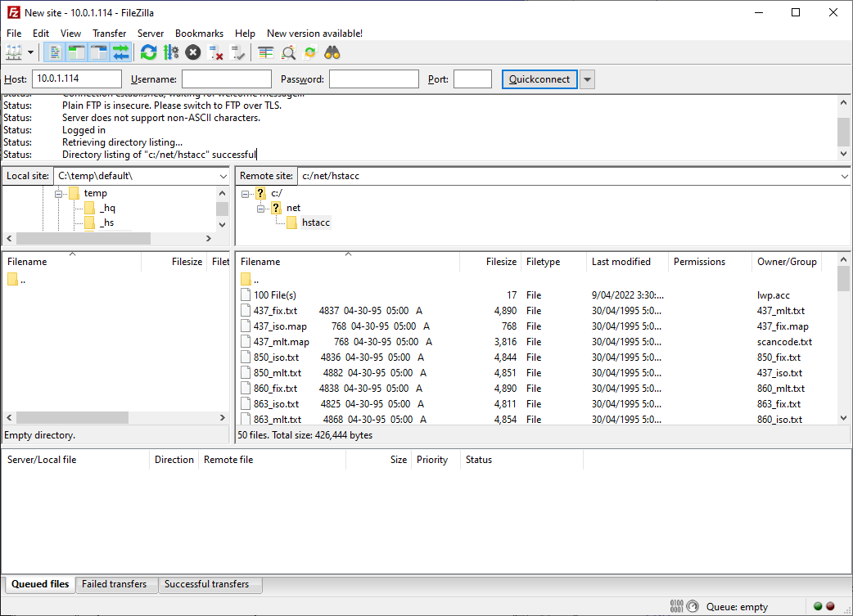This screenshot has height=616, width=853.
Task: Select the _hq local folder
Action: click(100, 208)
